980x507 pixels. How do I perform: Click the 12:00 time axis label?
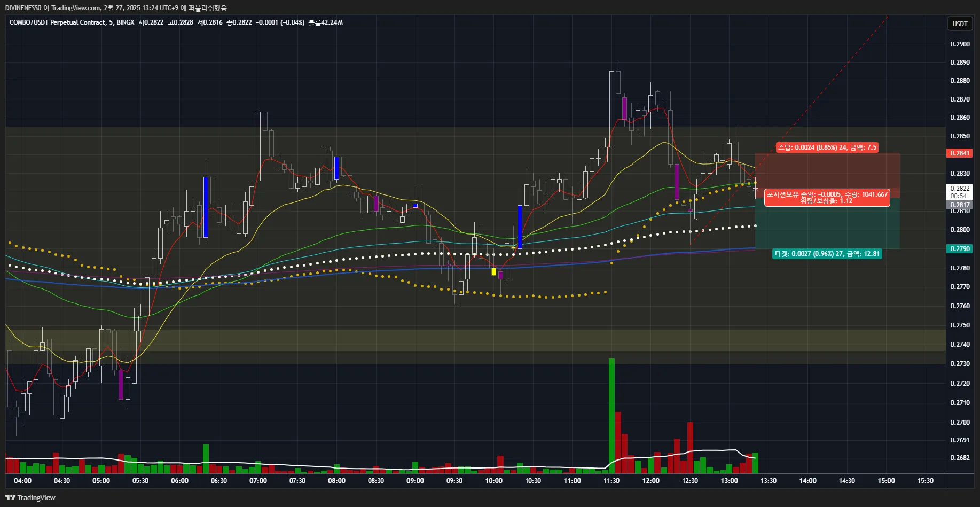click(650, 481)
